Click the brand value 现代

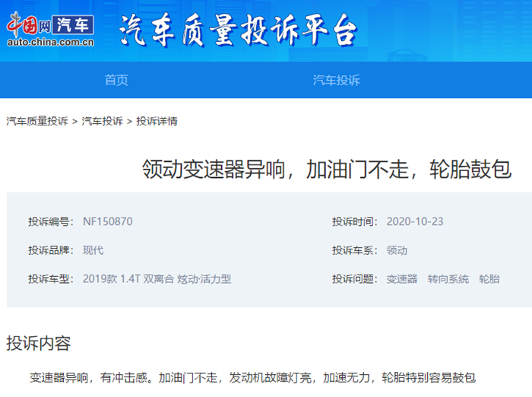click(x=93, y=250)
